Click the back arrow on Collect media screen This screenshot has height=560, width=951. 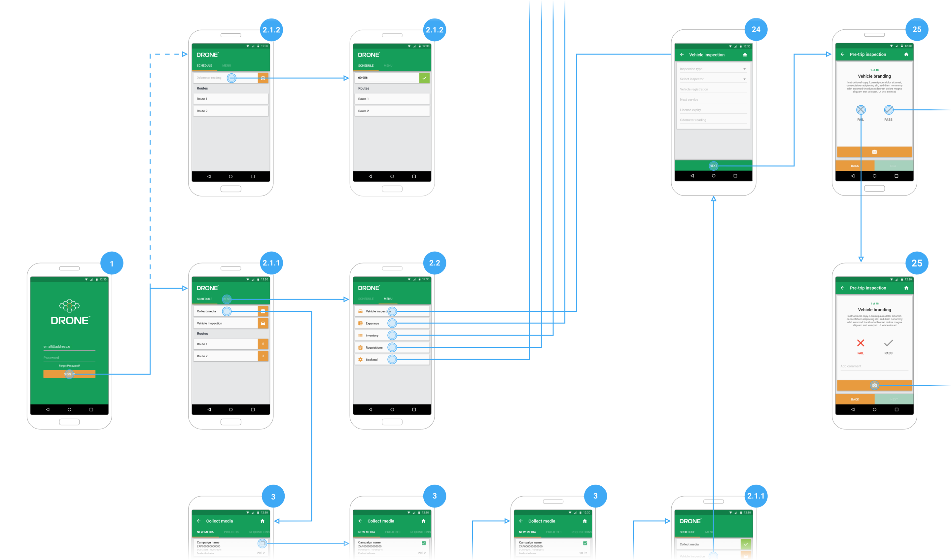199,521
